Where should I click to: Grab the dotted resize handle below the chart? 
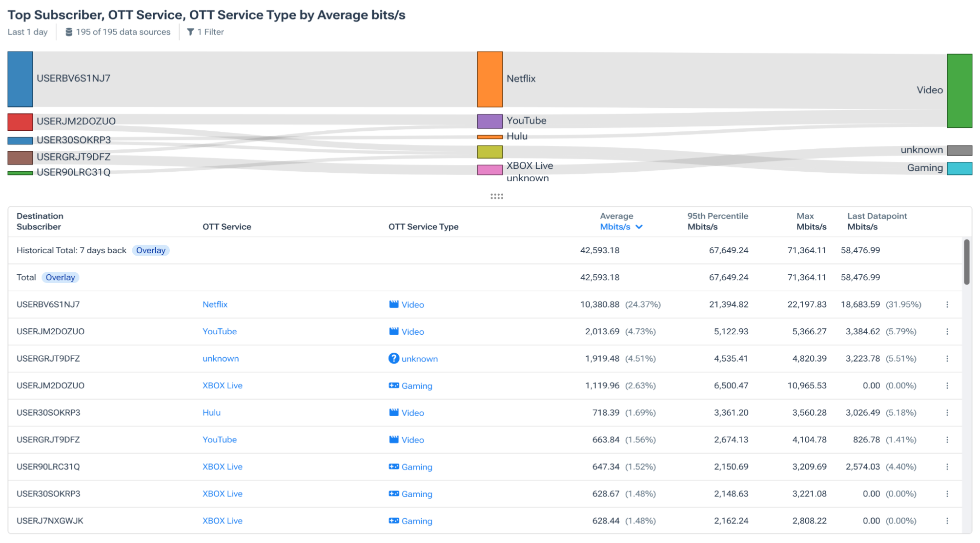coord(496,196)
